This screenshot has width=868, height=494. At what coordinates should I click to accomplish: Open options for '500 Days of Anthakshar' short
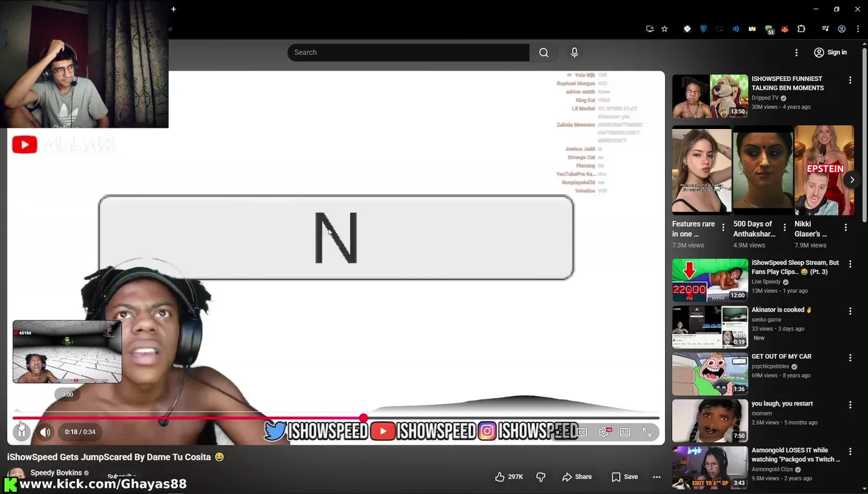(784, 228)
